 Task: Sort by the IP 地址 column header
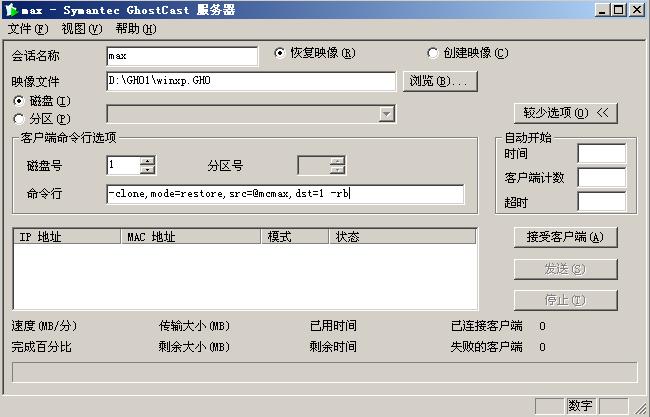click(67, 237)
